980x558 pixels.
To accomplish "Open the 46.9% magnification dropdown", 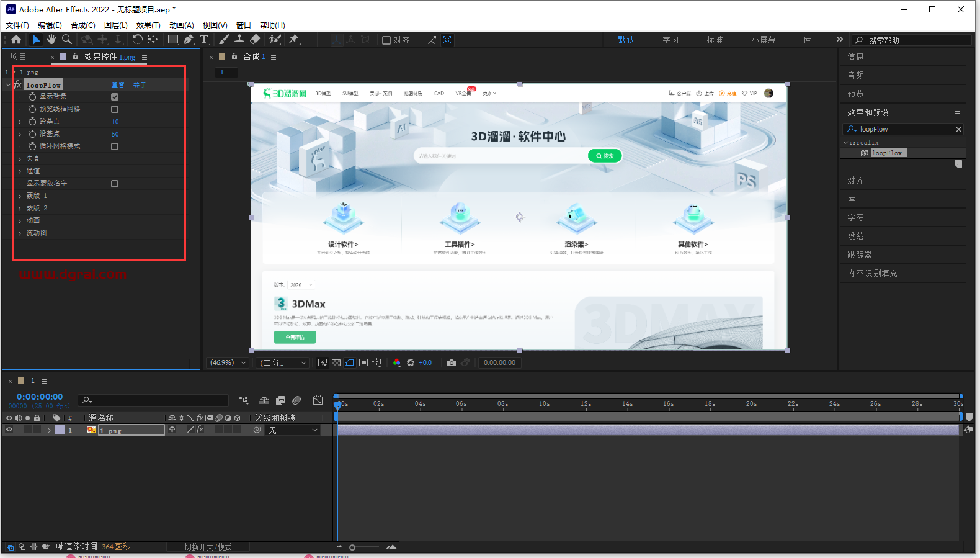I will (228, 363).
